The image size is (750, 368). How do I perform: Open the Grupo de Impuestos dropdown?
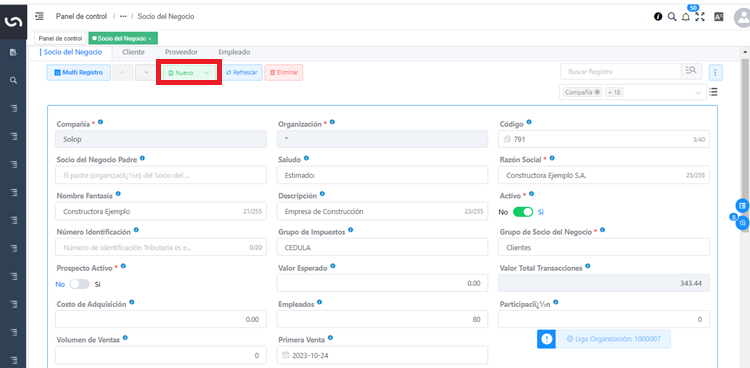(383, 247)
